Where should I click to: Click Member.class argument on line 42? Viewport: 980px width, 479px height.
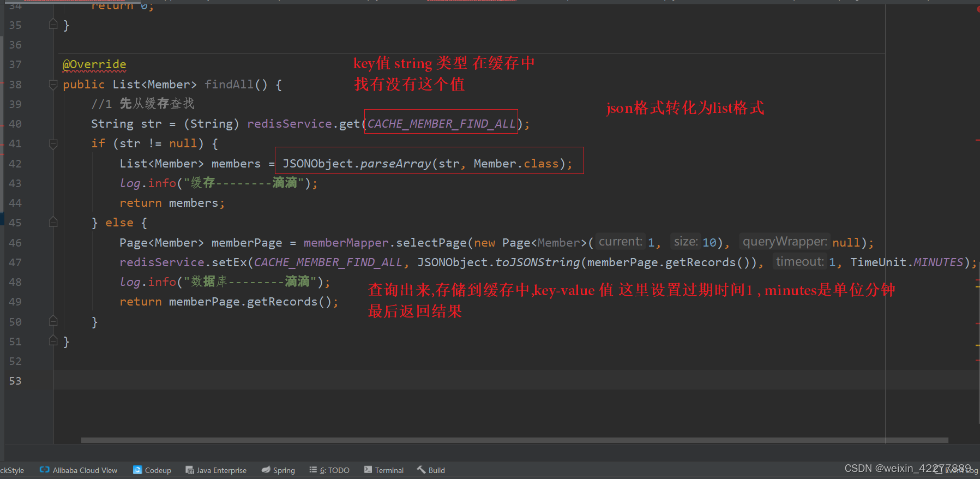[516, 164]
